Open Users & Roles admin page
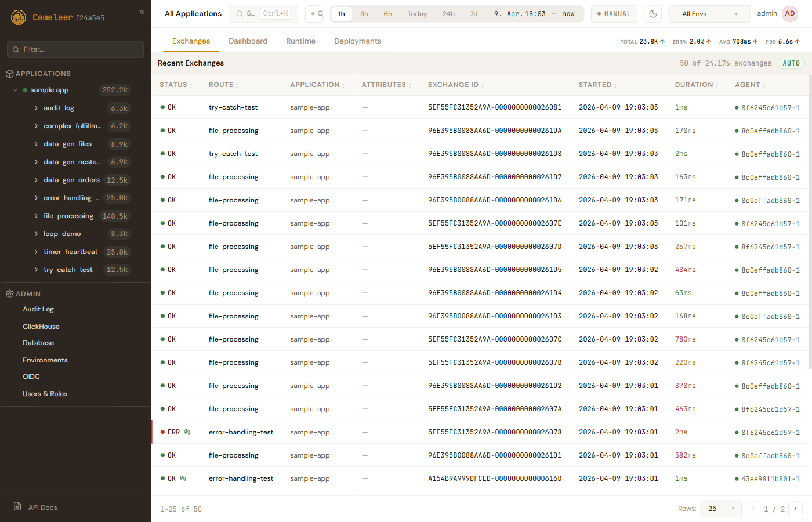 [45, 394]
